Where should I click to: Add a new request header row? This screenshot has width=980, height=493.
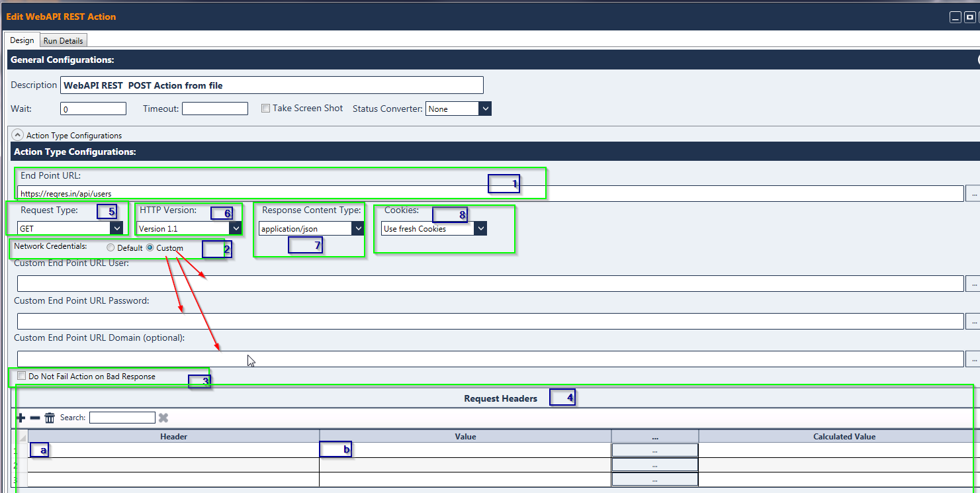pyautogui.click(x=21, y=418)
